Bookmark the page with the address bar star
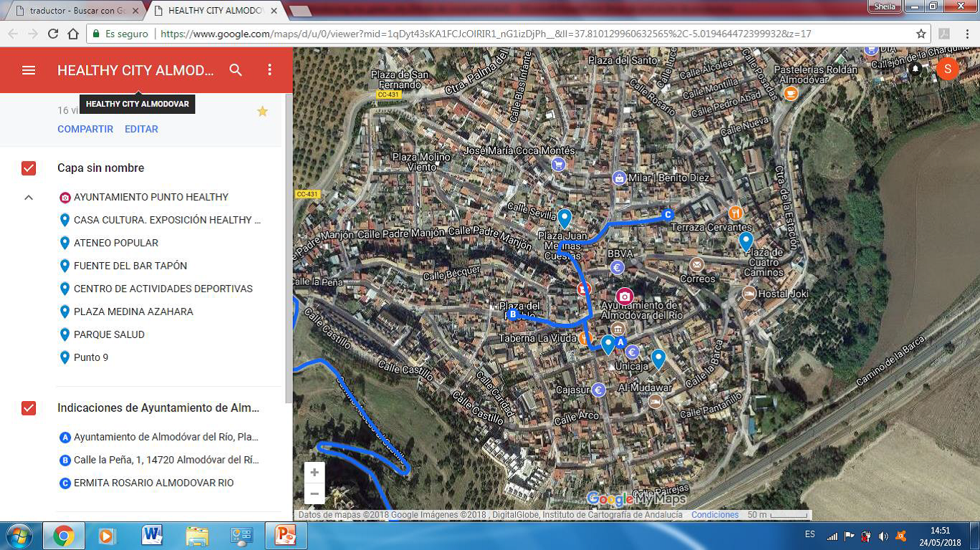 pos(921,34)
